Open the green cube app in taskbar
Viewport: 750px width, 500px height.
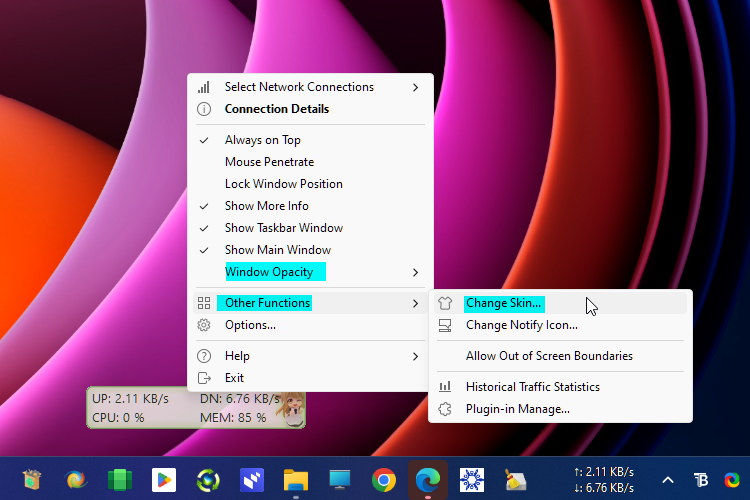120,480
